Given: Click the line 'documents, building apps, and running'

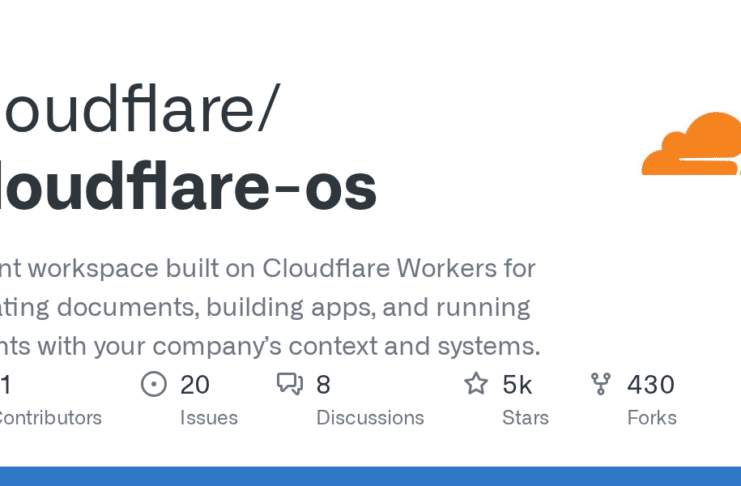Looking at the screenshot, I should pos(293,307).
